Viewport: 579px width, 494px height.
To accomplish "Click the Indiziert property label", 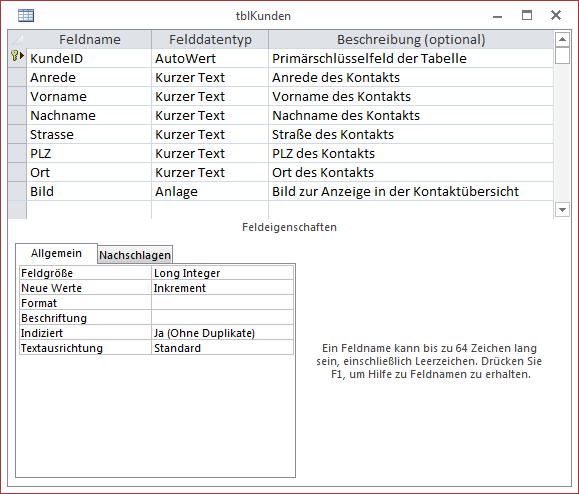I will (x=85, y=333).
